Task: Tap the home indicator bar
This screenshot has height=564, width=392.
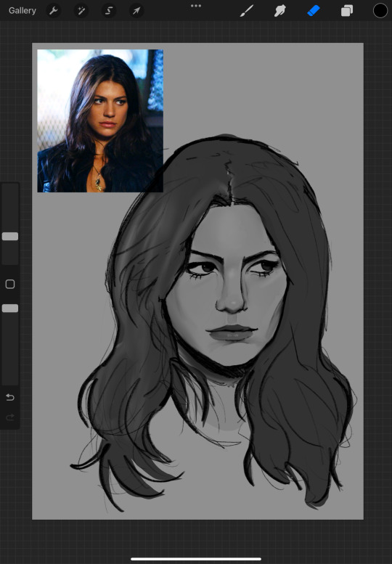Action: click(x=196, y=559)
